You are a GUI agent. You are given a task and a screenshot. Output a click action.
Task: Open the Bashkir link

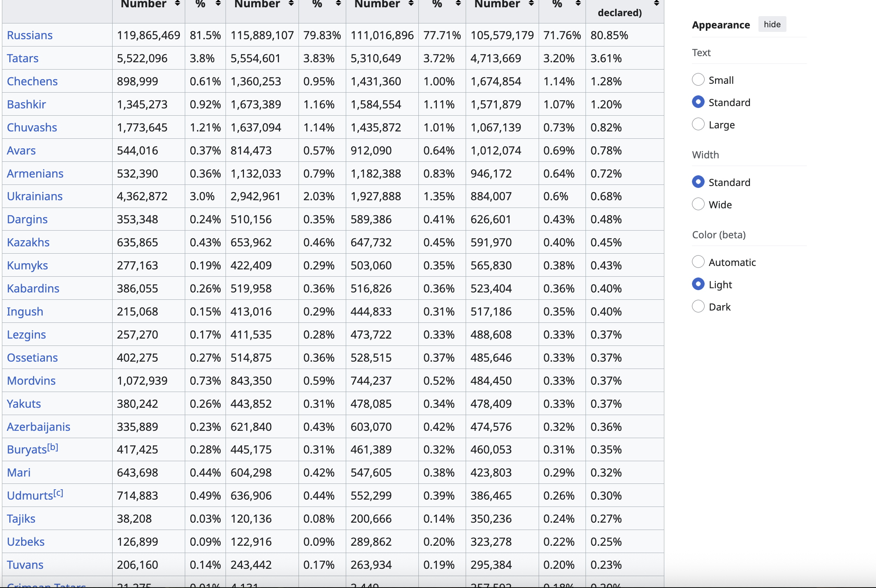[27, 105]
